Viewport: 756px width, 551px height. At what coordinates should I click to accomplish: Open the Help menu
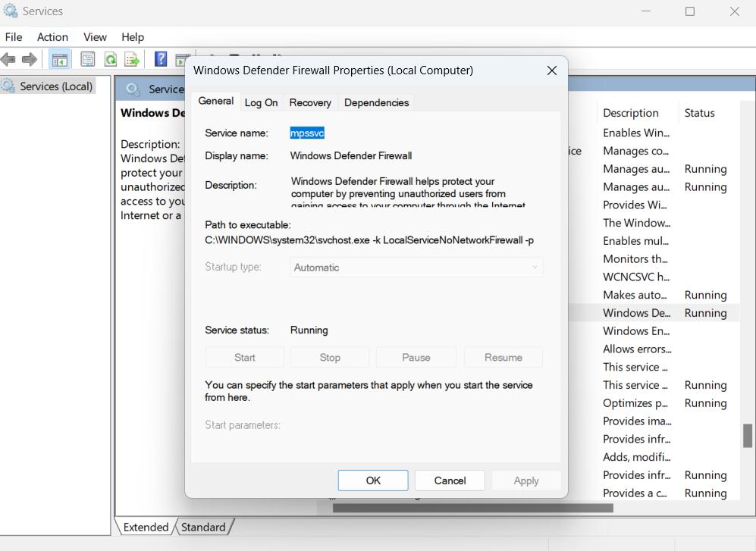click(133, 37)
